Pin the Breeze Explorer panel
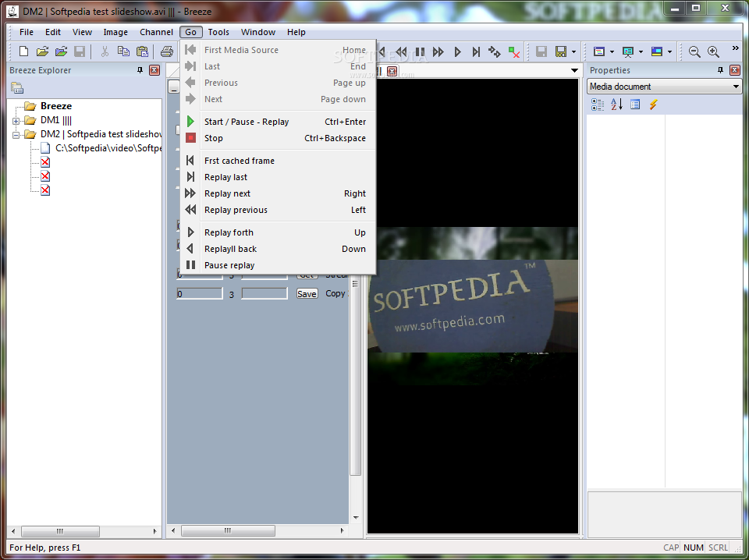 [140, 70]
